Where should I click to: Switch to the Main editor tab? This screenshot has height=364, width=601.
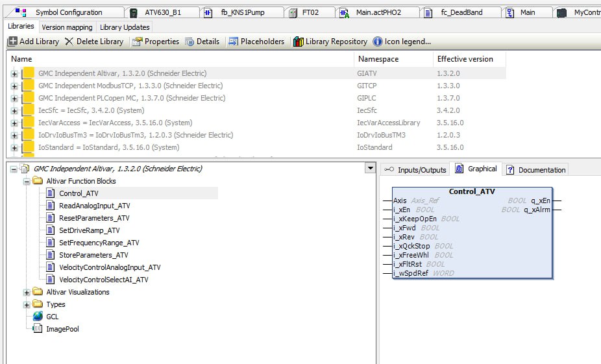tap(528, 12)
